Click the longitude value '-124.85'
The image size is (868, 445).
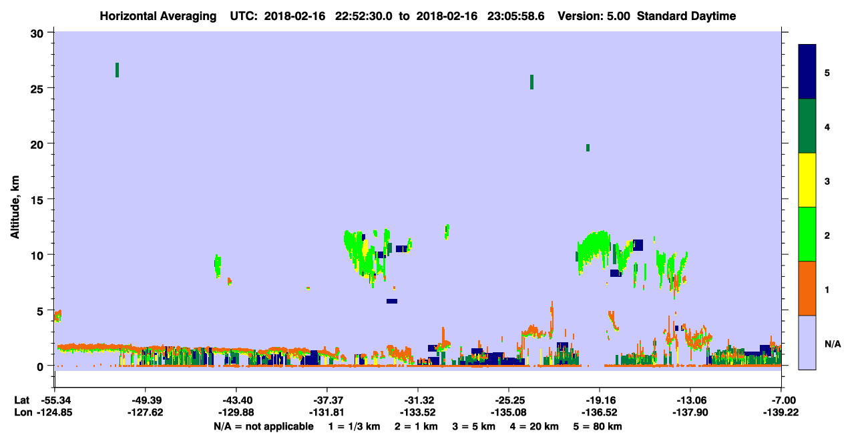[x=54, y=412]
